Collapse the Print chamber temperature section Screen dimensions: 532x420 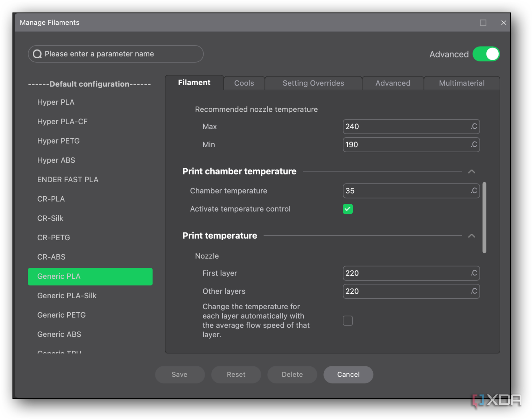click(472, 171)
